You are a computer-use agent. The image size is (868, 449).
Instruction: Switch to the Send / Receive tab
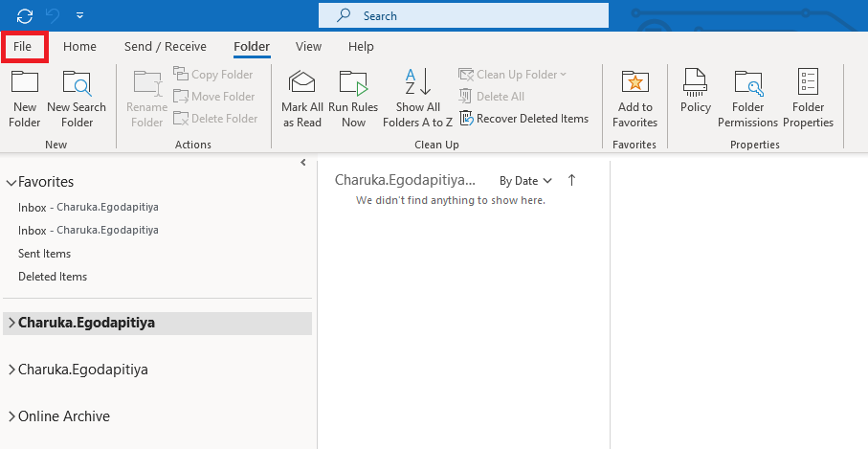(x=165, y=47)
